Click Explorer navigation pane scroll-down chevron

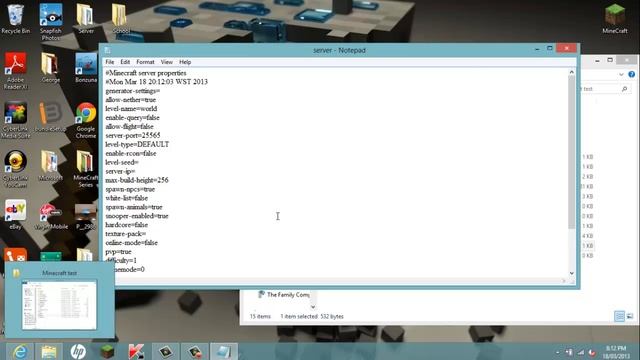[313, 307]
